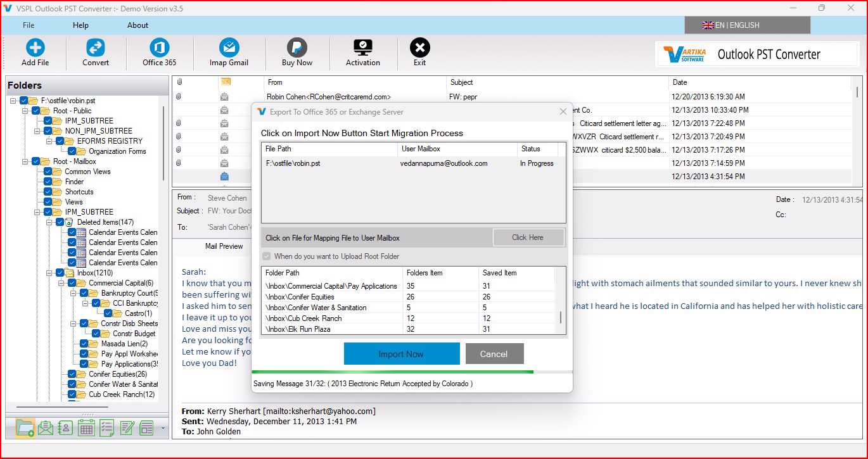This screenshot has width=868, height=459.
Task: Toggle checkbox for Organization Forms
Action: [72, 151]
